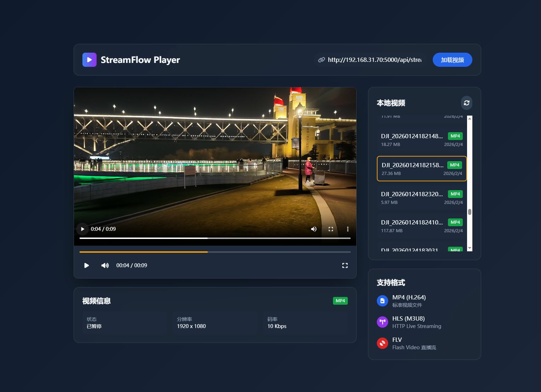The width and height of the screenshot is (541, 392).
Task: Click the 加载视频 button
Action: [452, 60]
